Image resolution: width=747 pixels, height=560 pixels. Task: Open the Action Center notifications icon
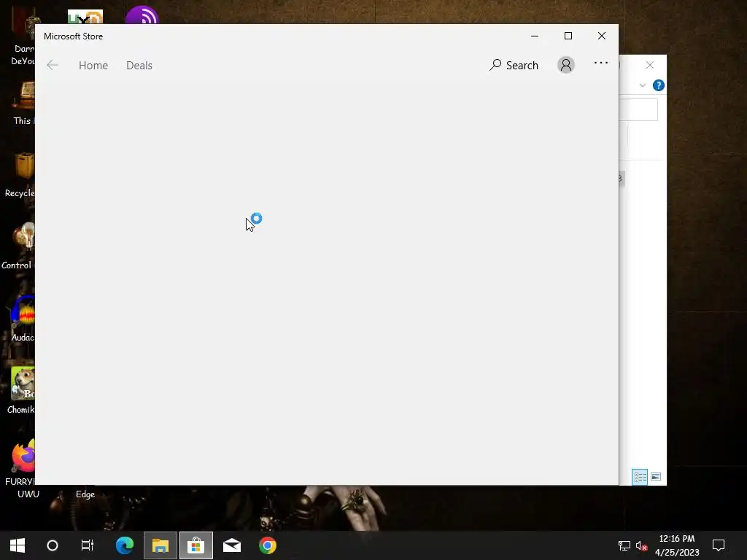tap(719, 545)
